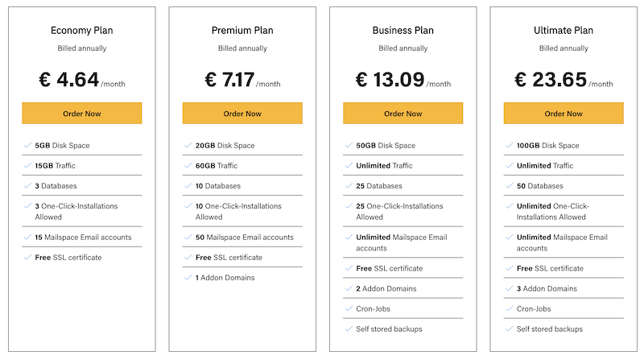Click 3 Addon Domains in Ultimate Plan
644x360 pixels.
(547, 288)
